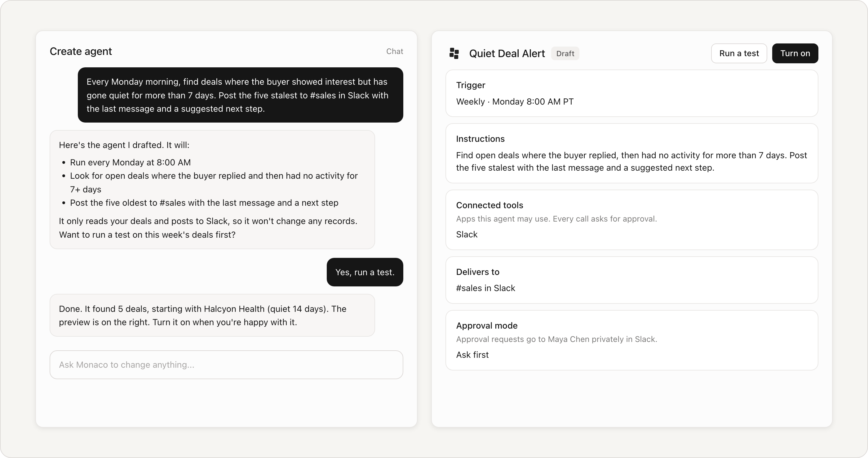The width and height of the screenshot is (868, 458).
Task: Click the "Post the five oldest to #sales" bullet
Action: pos(204,203)
